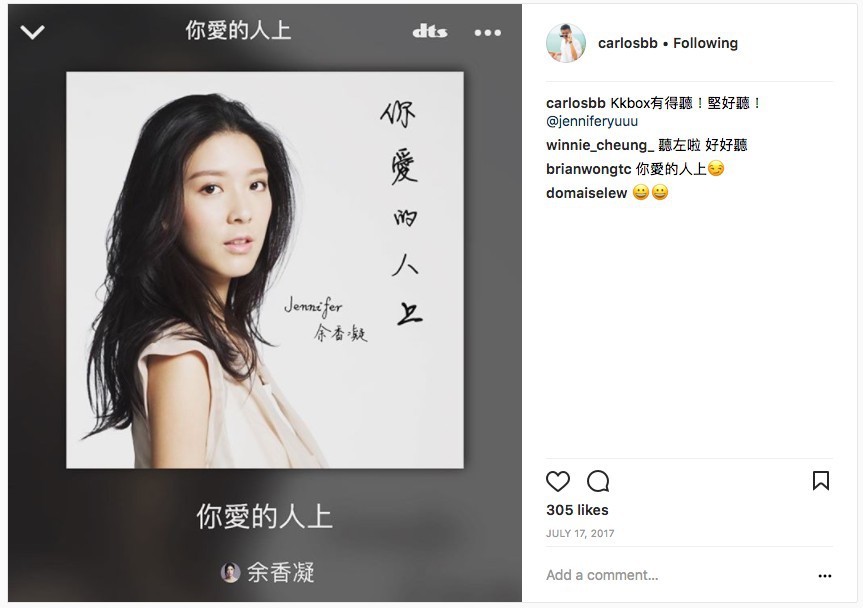Focus the Add a comment field
863x608 pixels.
coord(677,576)
